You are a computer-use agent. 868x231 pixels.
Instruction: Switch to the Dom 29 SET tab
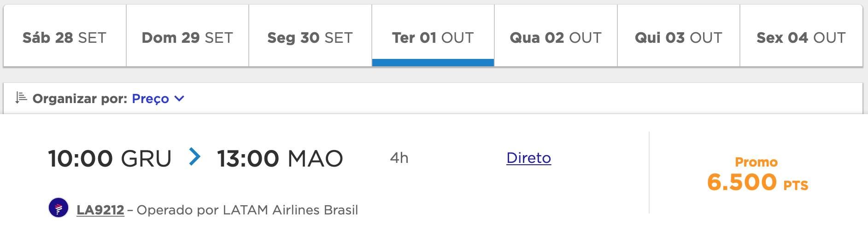(x=188, y=37)
